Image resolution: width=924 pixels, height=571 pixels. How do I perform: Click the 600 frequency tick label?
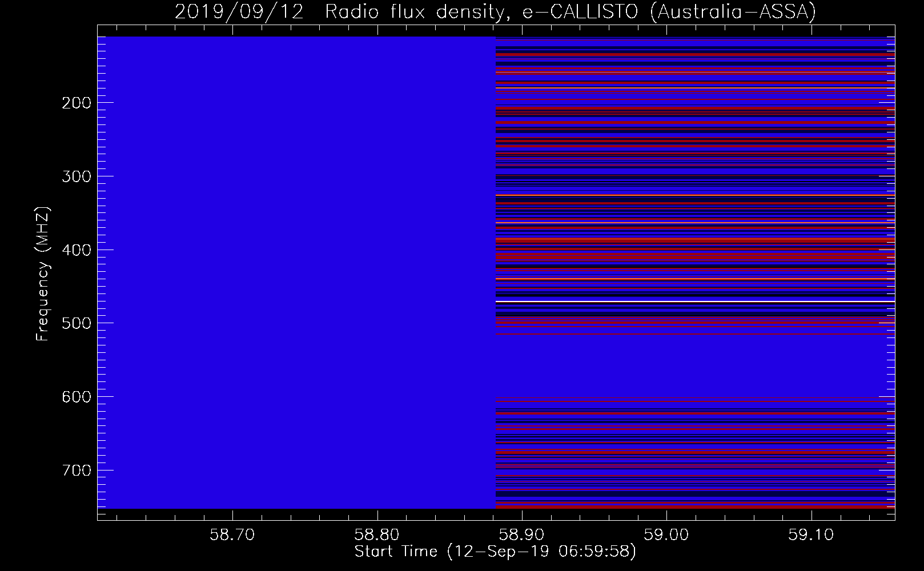click(x=76, y=397)
